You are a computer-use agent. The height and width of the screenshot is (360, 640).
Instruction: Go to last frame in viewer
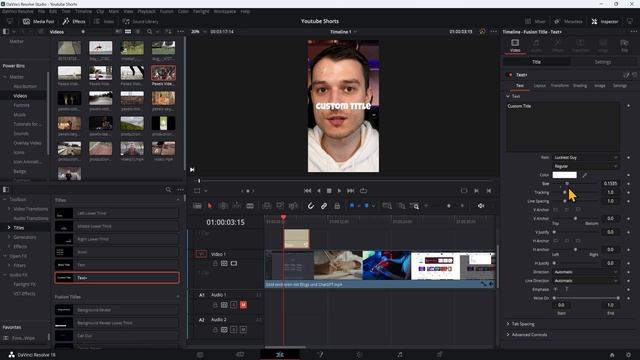pyautogui.click(x=351, y=191)
